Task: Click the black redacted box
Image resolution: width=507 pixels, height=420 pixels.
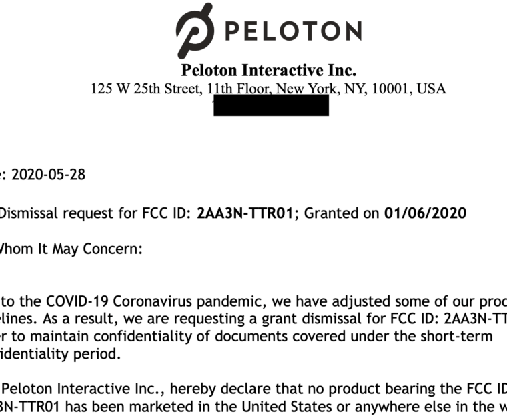Action: 271,105
